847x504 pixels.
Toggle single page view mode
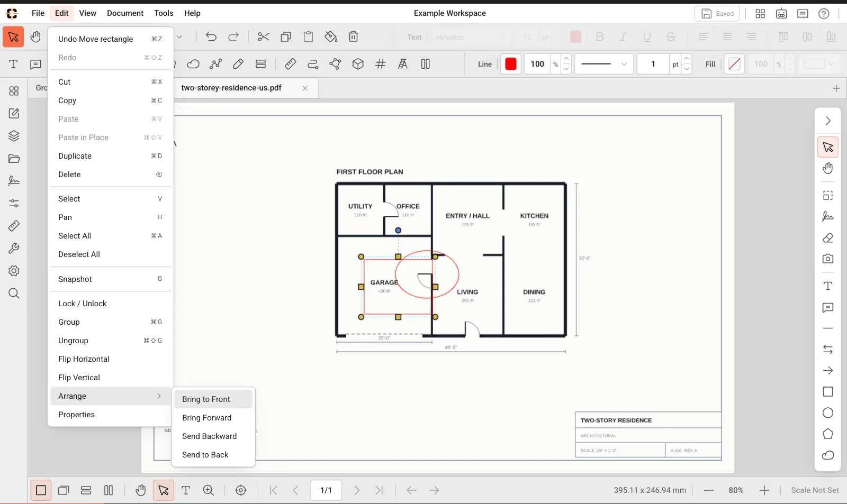pyautogui.click(x=41, y=490)
